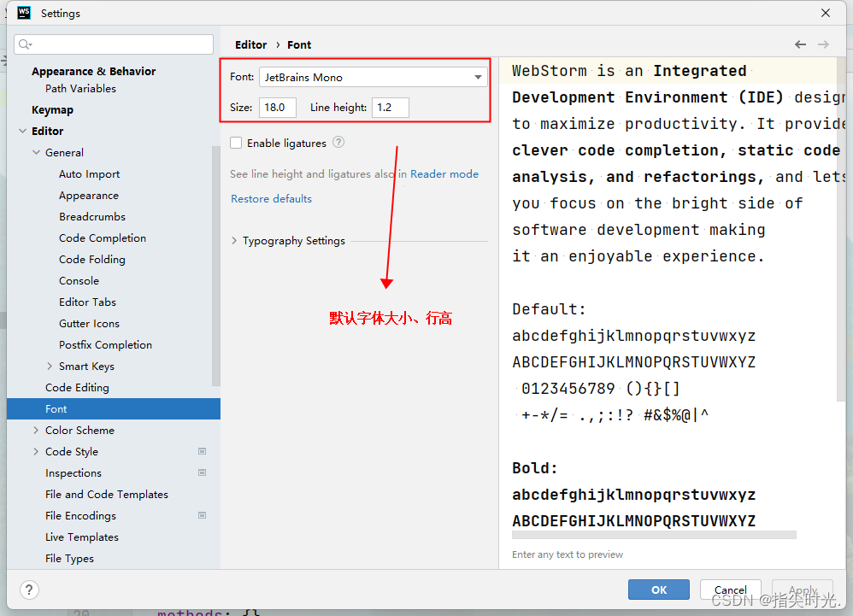Image resolution: width=853 pixels, height=616 pixels.
Task: Collapse the Editor tree node
Action: click(23, 131)
